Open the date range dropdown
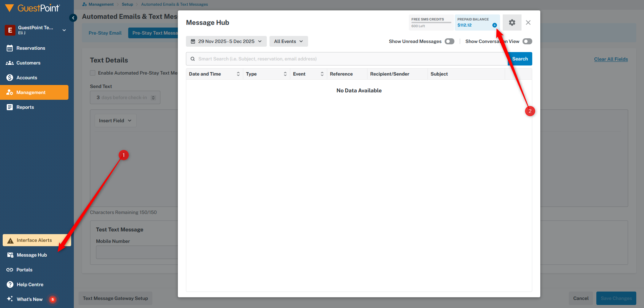644x308 pixels. pos(226,41)
